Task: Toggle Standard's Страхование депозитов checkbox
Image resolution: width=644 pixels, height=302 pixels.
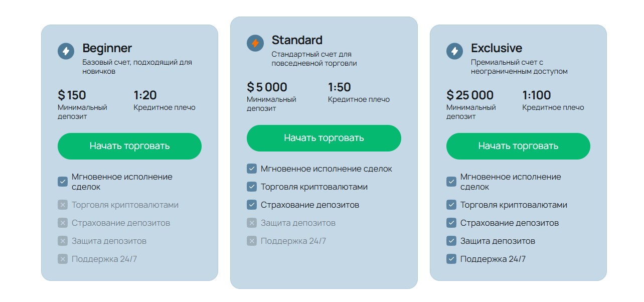Action: coord(252,205)
